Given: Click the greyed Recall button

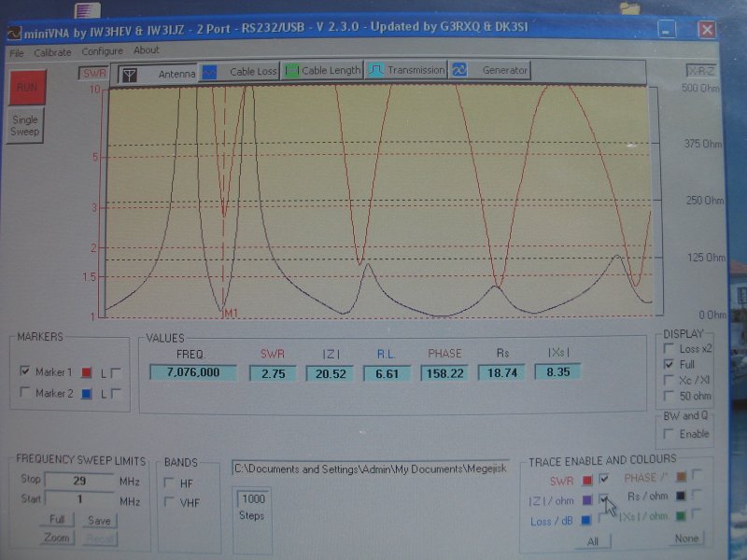Looking at the screenshot, I should click(100, 539).
